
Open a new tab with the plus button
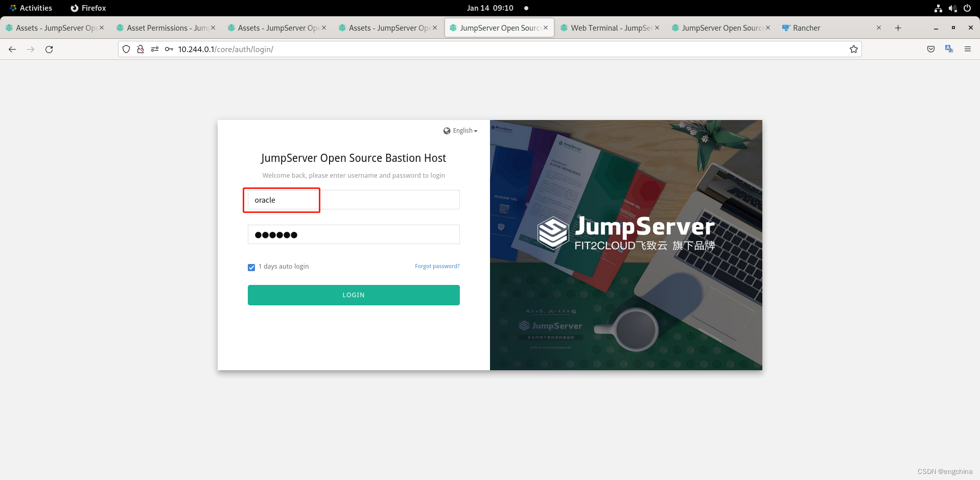[x=898, y=28]
